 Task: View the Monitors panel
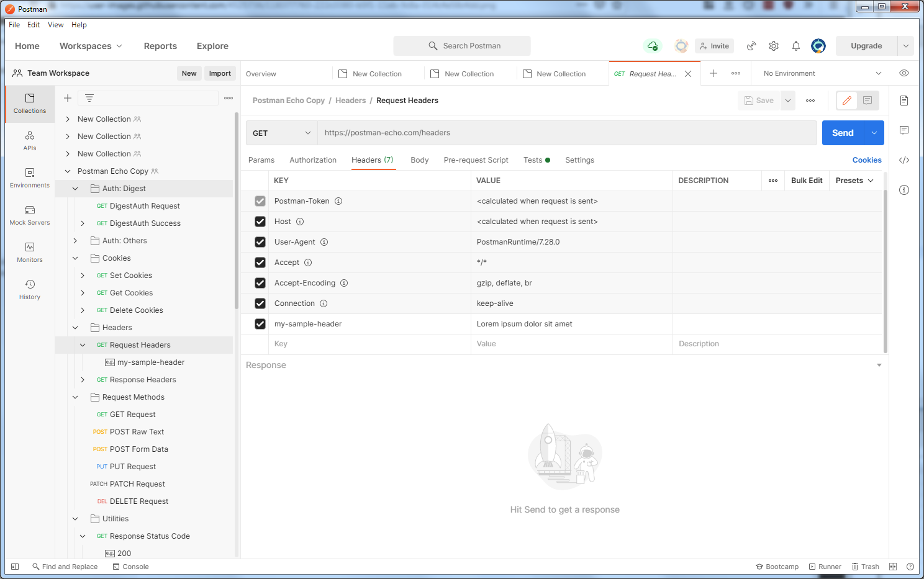pos(29,251)
